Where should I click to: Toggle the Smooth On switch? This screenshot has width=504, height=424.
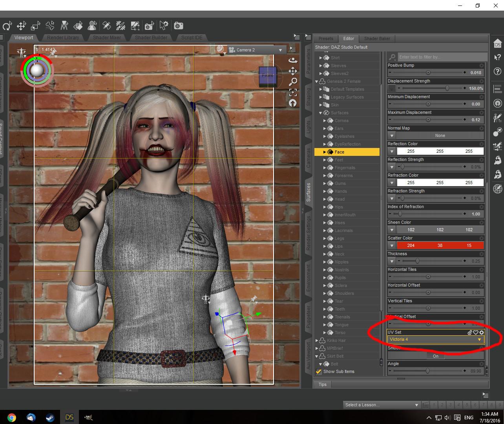click(x=436, y=356)
